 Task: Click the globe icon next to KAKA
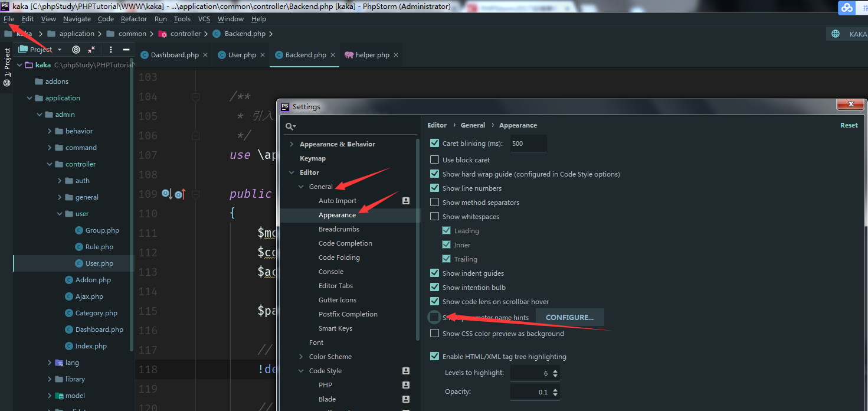click(x=836, y=34)
